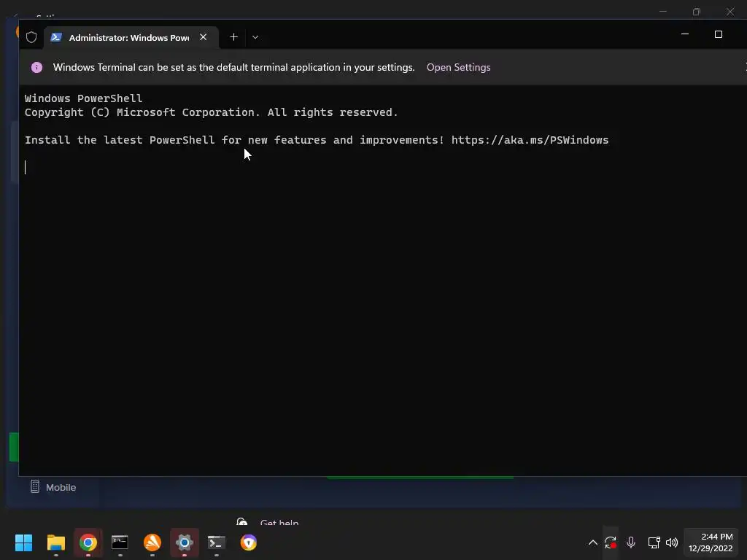The height and width of the screenshot is (560, 747).
Task: Expand the new tab profile dropdown
Action: click(x=255, y=37)
